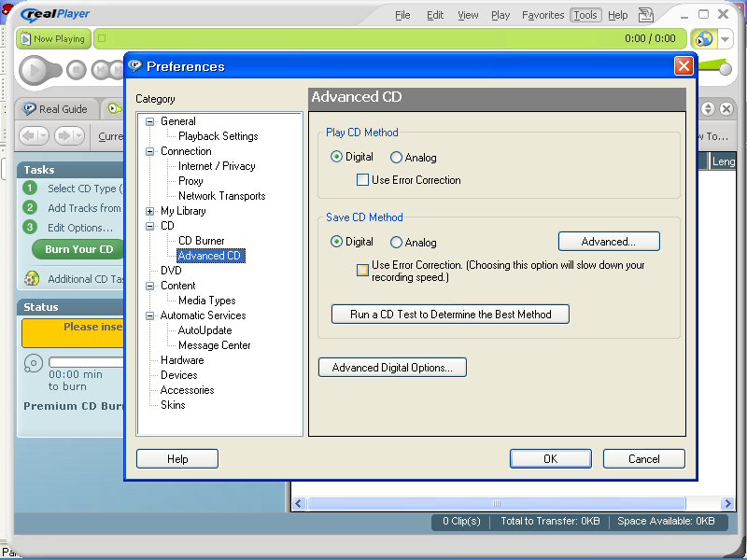The height and width of the screenshot is (560, 747).
Task: Select Internet / Privacy in category tree
Action: click(217, 166)
